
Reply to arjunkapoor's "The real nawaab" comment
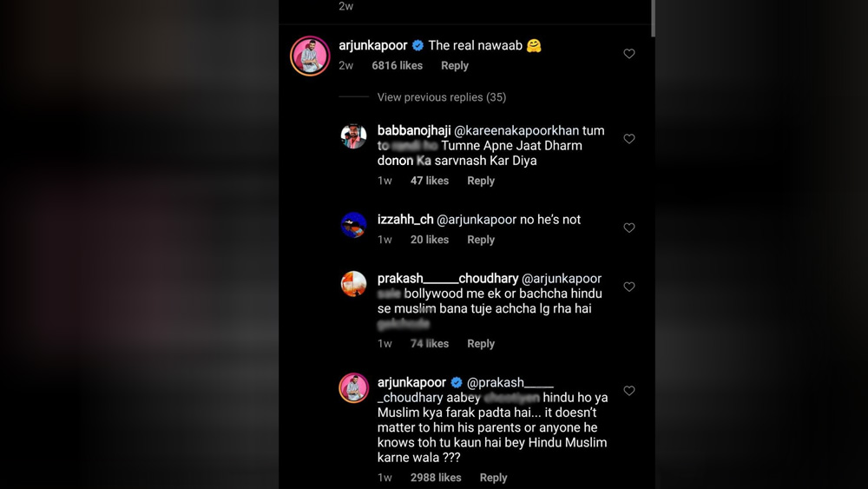point(454,65)
